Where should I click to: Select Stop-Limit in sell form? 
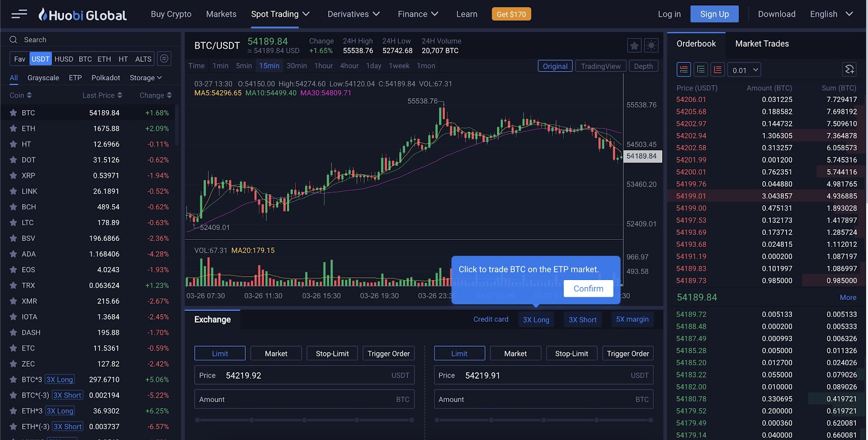(x=571, y=353)
